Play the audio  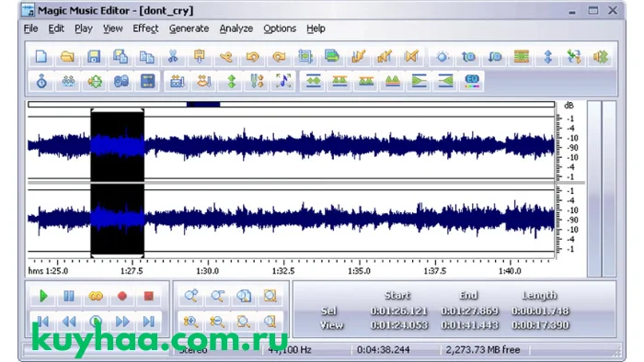(x=43, y=296)
